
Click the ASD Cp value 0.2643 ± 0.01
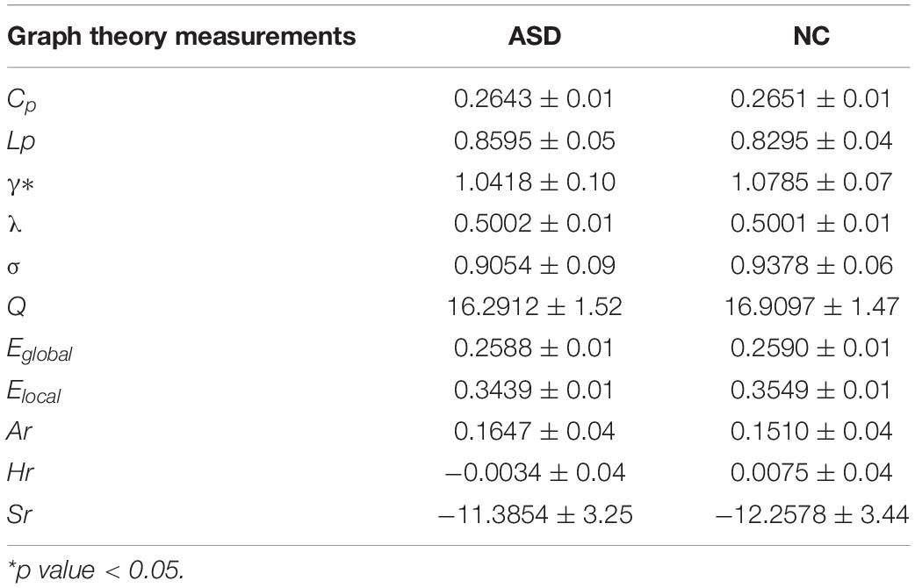534,98
